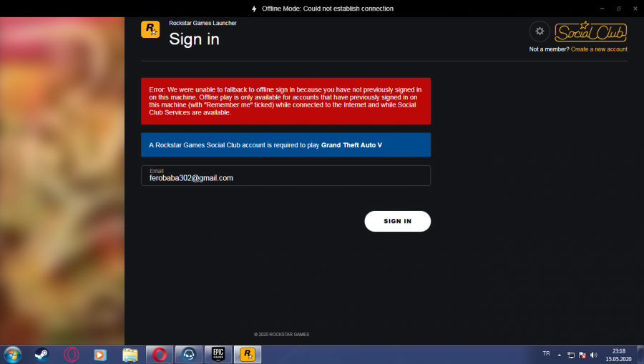
Task: Open Action Center flag tray icon
Action: point(582,355)
